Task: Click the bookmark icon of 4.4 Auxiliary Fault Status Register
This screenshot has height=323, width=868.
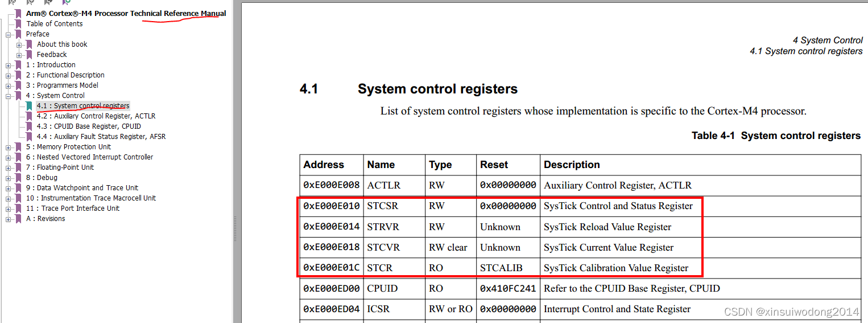Action: pos(29,137)
